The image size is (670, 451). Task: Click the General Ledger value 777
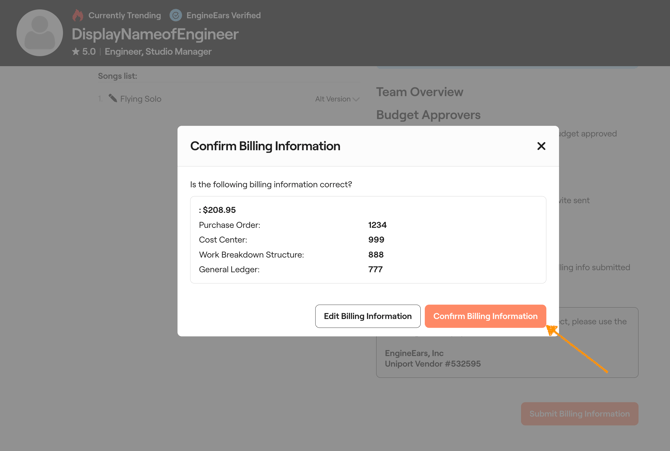click(376, 269)
